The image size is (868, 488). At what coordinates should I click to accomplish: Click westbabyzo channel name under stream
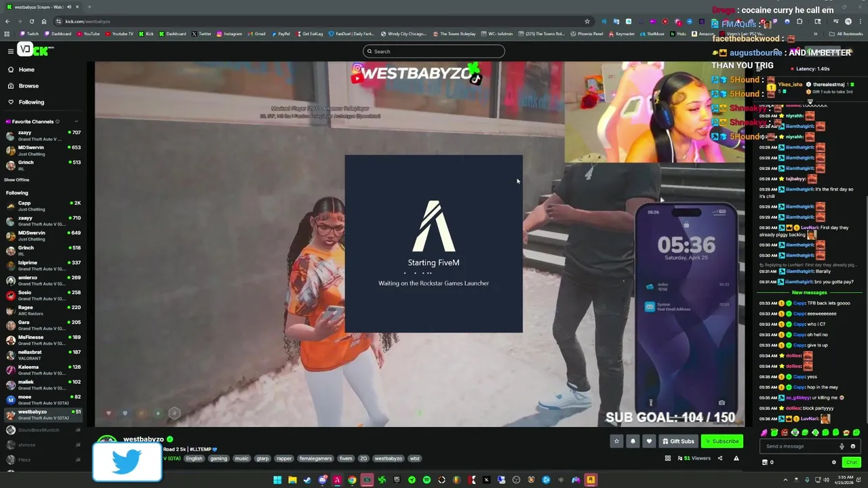(x=143, y=439)
